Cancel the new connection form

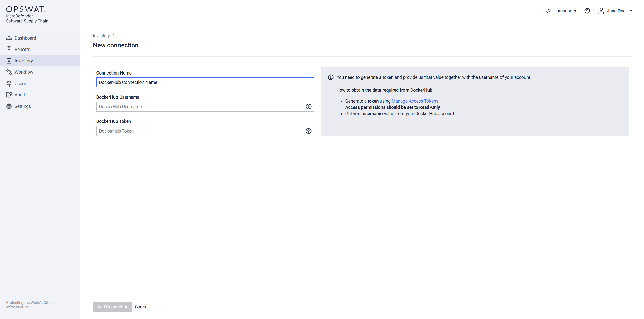coord(141,307)
